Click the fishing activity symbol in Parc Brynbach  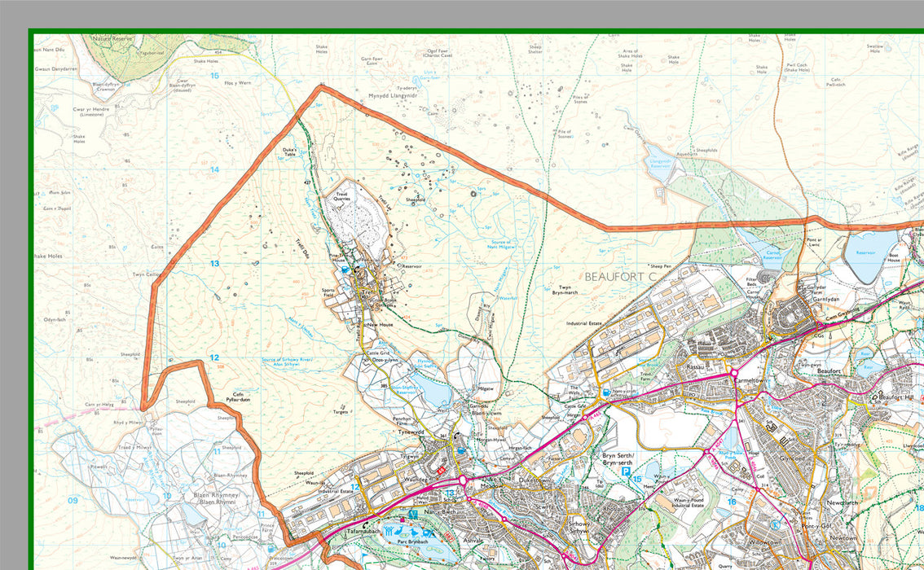click(398, 531)
